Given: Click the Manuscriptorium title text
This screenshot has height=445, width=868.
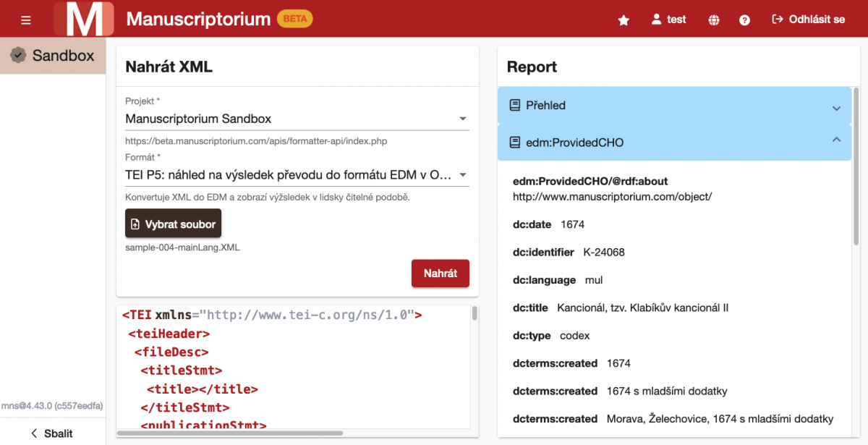Looking at the screenshot, I should click(x=198, y=19).
